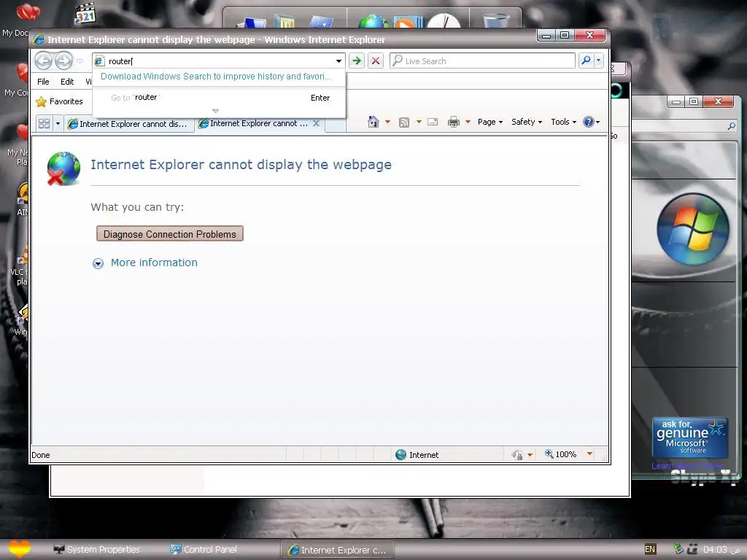
Task: Open the Print options dropdown arrow
Action: 468,122
